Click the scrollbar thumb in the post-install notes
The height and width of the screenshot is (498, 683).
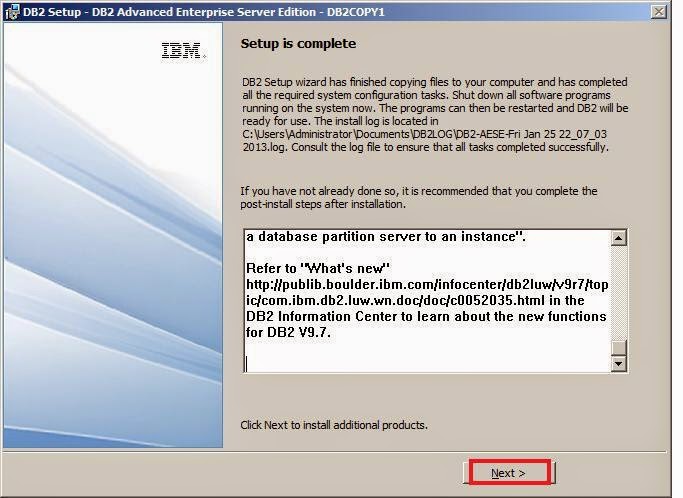coord(619,348)
